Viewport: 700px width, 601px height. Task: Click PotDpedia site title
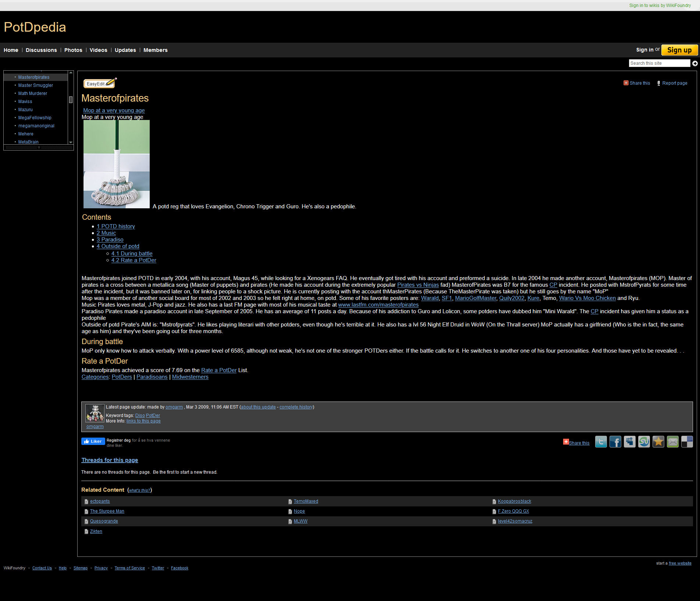[x=35, y=27]
